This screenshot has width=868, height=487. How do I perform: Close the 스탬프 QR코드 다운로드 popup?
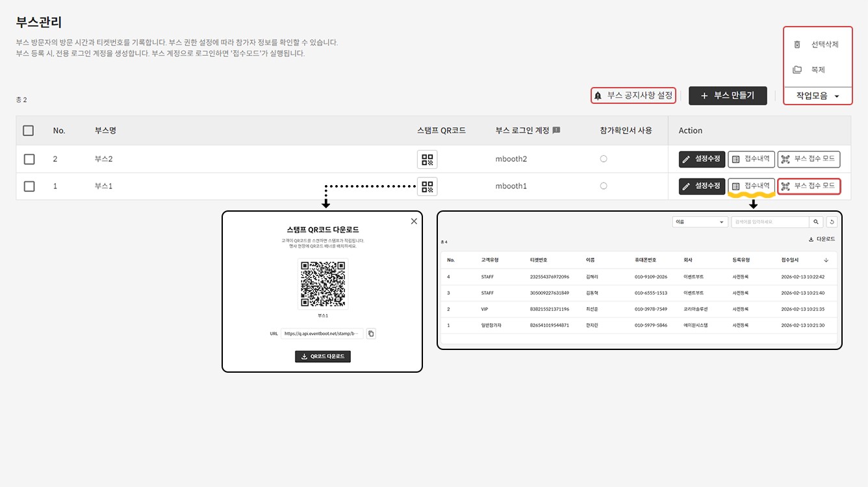point(414,221)
